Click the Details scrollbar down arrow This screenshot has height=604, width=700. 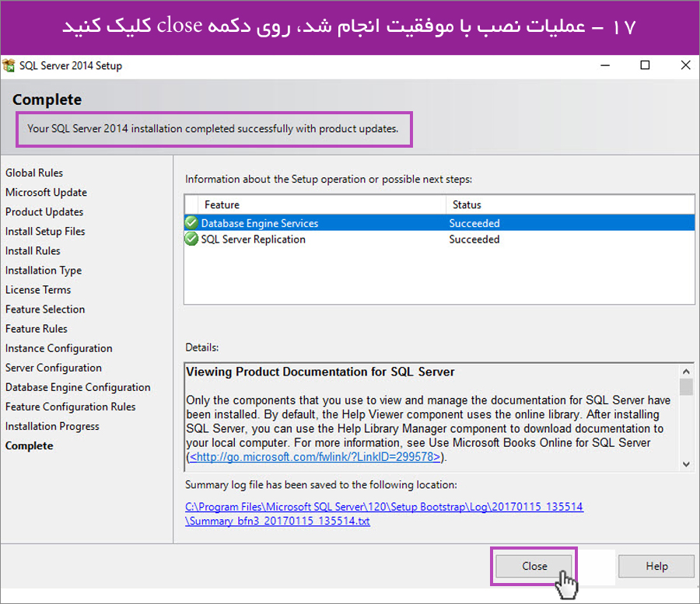click(x=686, y=464)
